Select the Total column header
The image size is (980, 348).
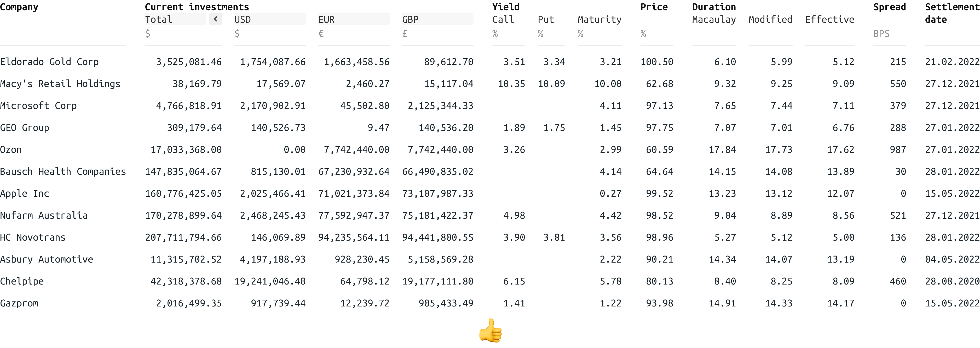[175, 19]
